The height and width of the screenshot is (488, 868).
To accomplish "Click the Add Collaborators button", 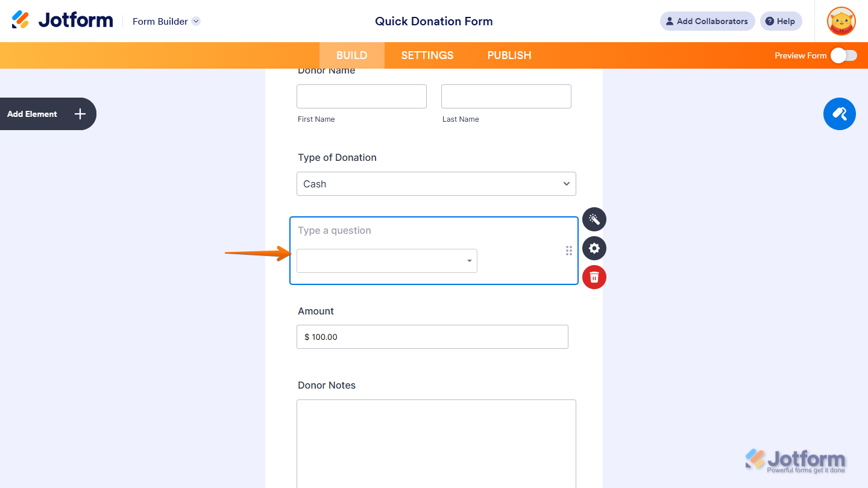I will [707, 21].
